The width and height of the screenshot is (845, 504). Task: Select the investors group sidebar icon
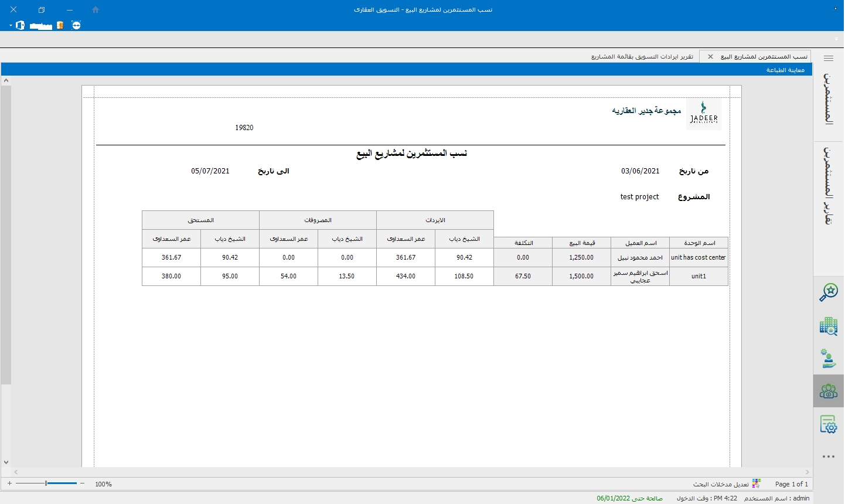[828, 391]
